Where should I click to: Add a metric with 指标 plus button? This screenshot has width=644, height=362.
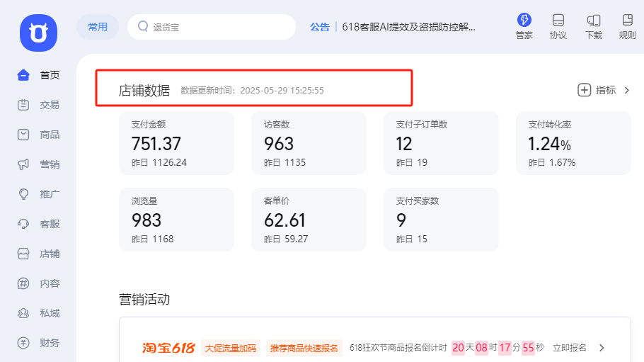point(585,90)
